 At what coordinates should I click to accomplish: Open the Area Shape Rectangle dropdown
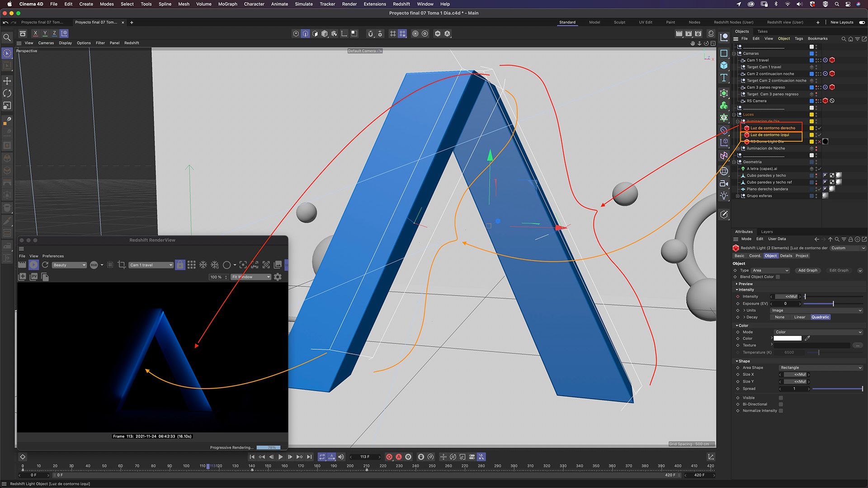click(821, 368)
